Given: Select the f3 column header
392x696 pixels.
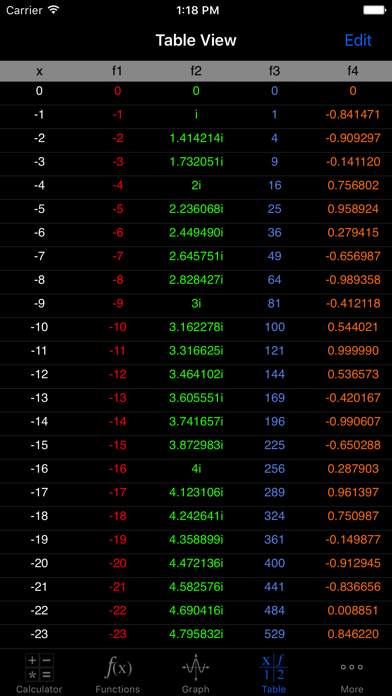Looking at the screenshot, I should (x=274, y=71).
